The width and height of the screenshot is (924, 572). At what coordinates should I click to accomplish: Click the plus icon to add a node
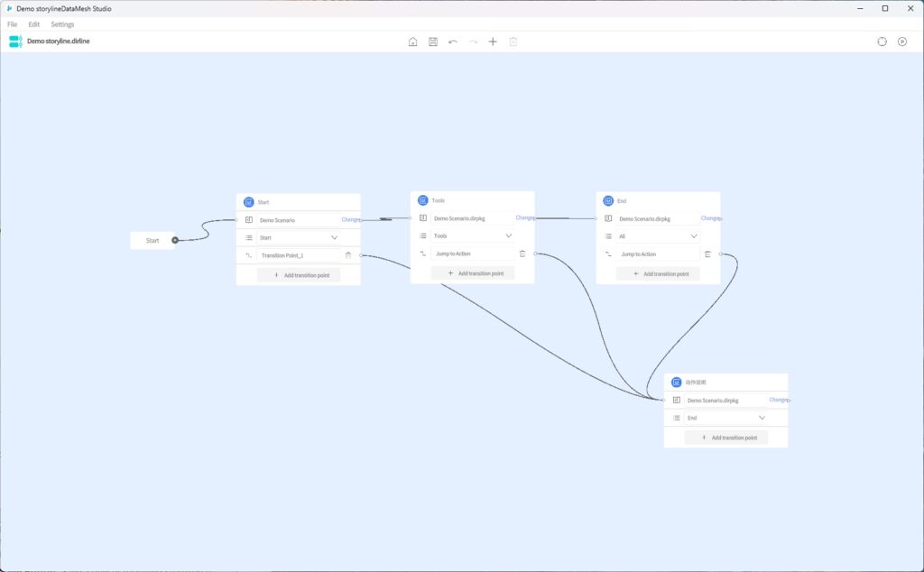click(493, 41)
